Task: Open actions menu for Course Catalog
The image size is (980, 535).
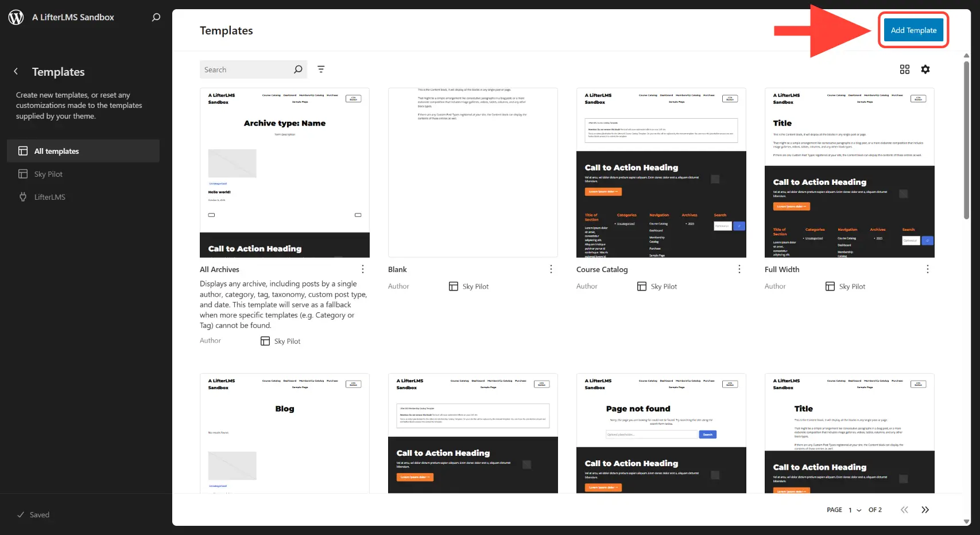Action: coord(739,269)
